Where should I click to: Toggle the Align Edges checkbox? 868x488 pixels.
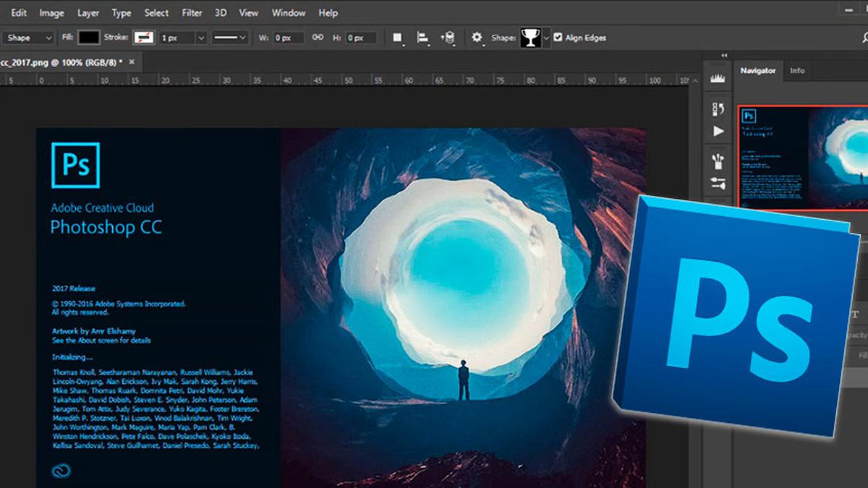pos(558,38)
